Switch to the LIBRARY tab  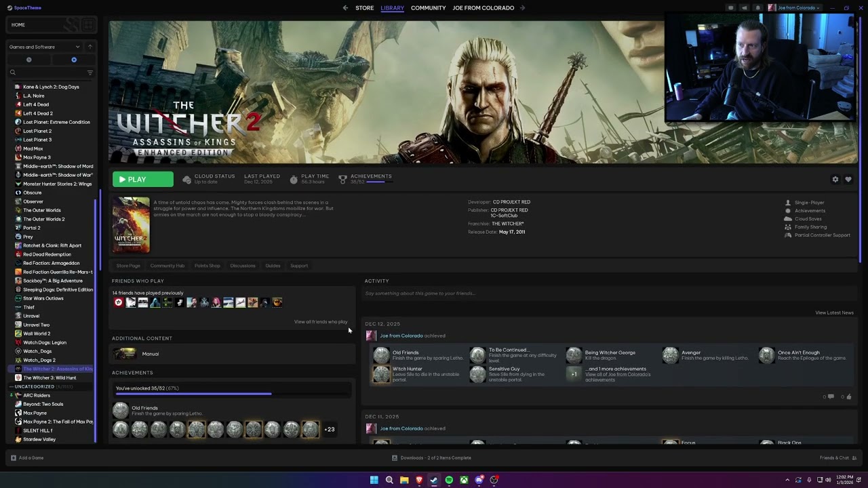(393, 8)
